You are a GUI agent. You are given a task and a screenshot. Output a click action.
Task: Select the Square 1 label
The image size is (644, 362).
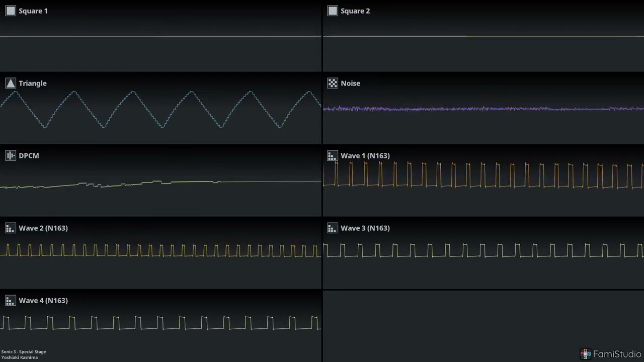click(x=33, y=11)
